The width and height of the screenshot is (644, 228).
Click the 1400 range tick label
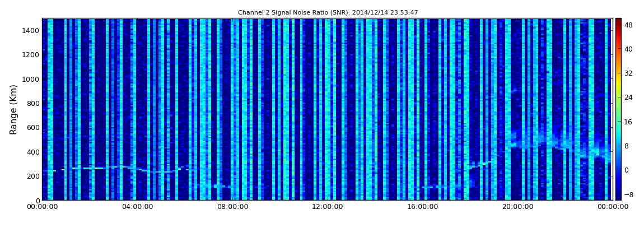31,30
